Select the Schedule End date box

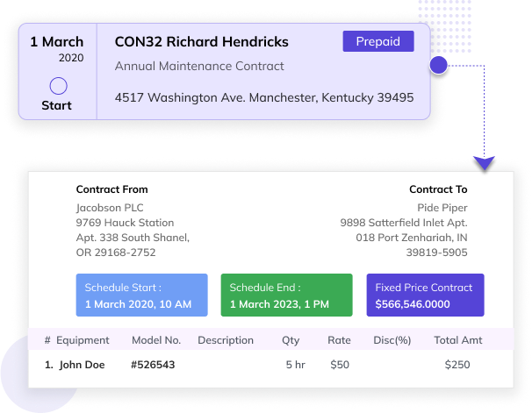pos(286,296)
